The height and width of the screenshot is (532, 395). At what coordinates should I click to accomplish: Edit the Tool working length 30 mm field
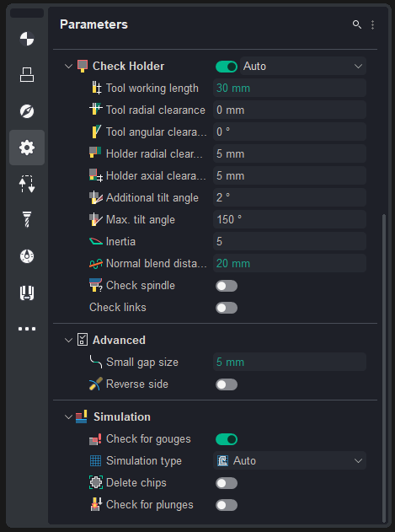290,88
